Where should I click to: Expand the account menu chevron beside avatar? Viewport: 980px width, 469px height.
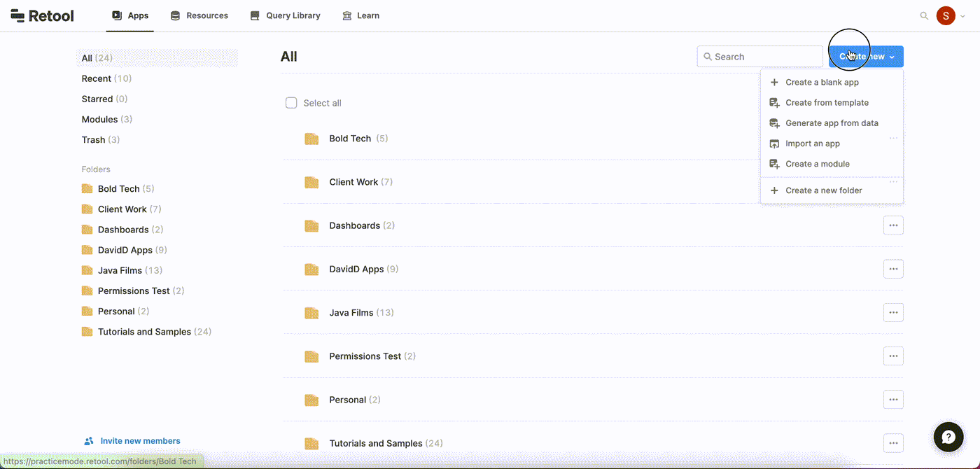point(963,16)
